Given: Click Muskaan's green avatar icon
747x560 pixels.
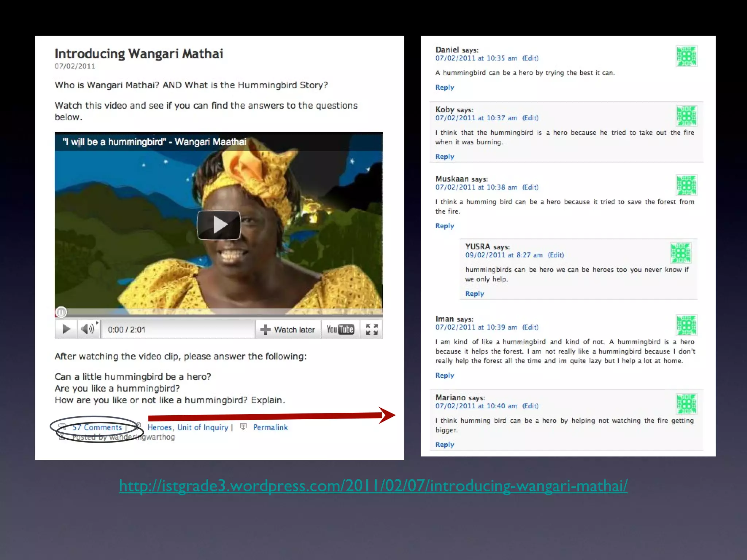Looking at the screenshot, I should click(x=686, y=185).
